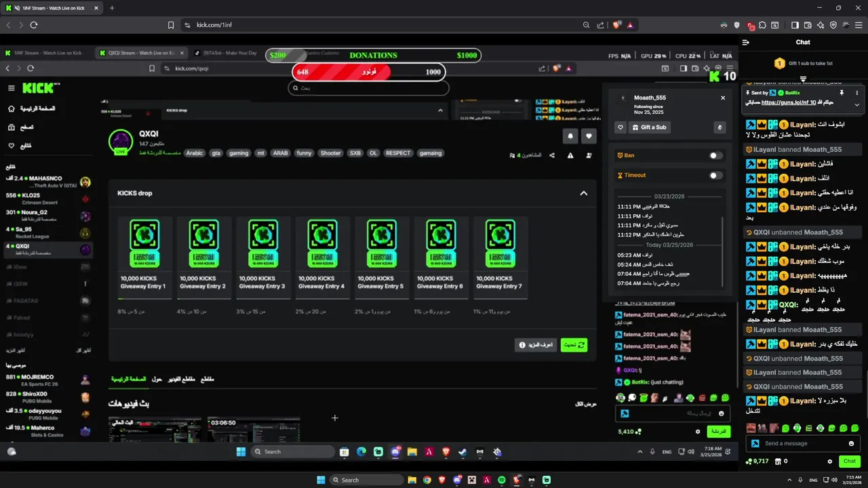868x488 pixels.
Task: Click the Brave Rewards triangle in outer address bar
Action: point(630,25)
